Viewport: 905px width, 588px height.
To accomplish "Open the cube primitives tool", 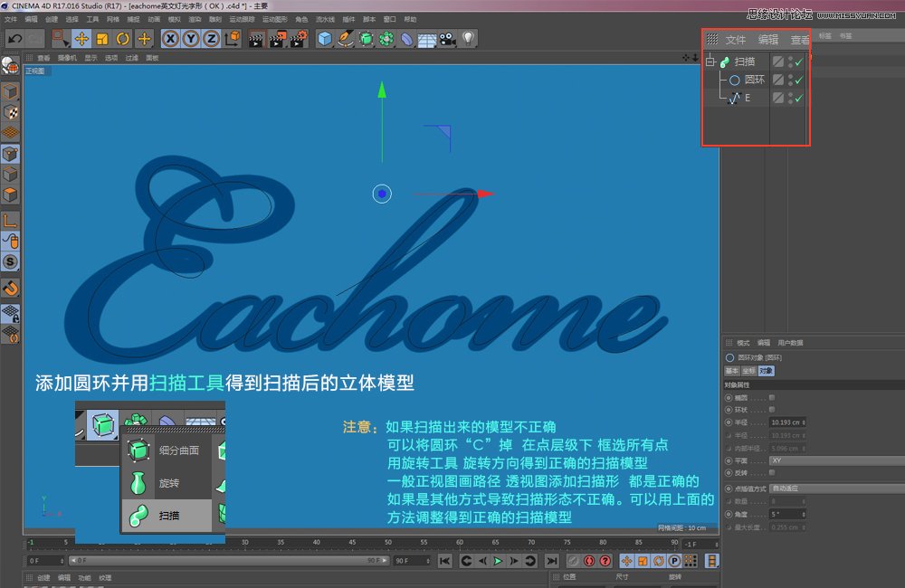I will (x=322, y=38).
